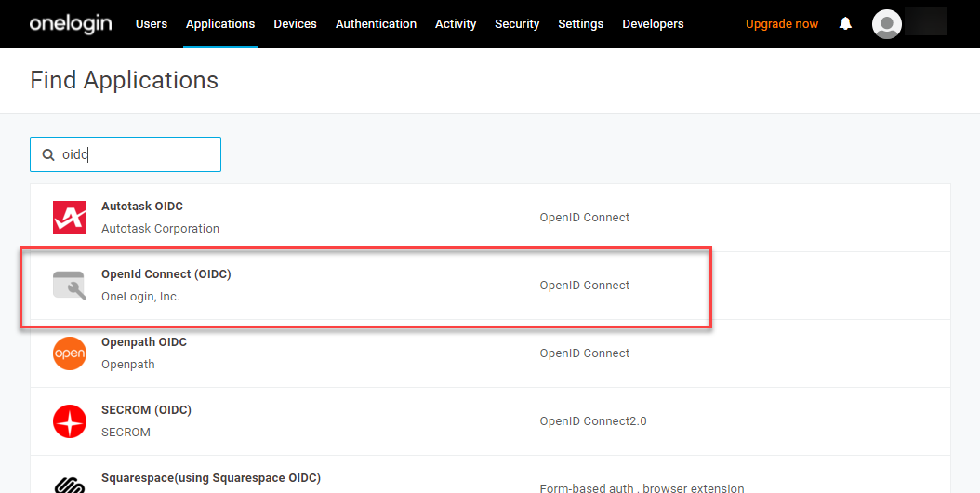980x493 pixels.
Task: Open the Authentication menu
Action: 376,24
